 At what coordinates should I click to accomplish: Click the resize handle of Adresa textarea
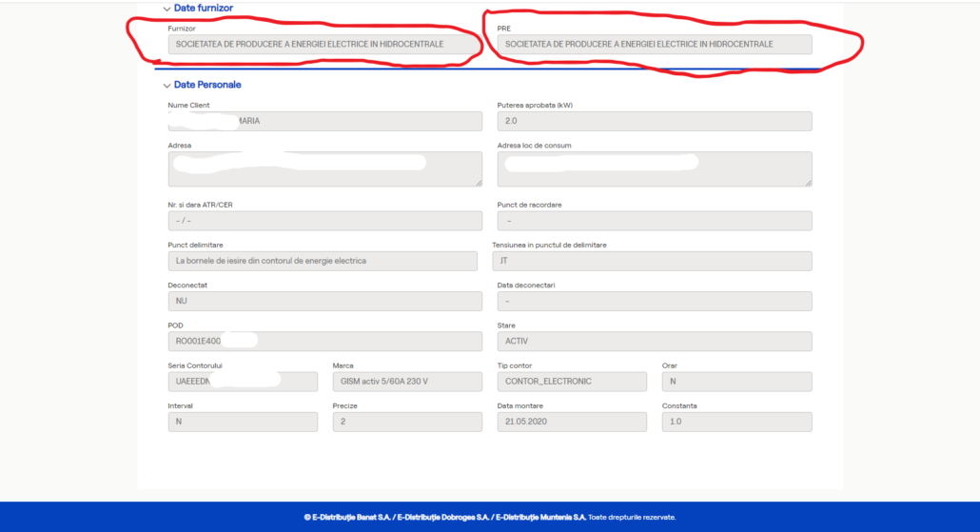pos(478,182)
